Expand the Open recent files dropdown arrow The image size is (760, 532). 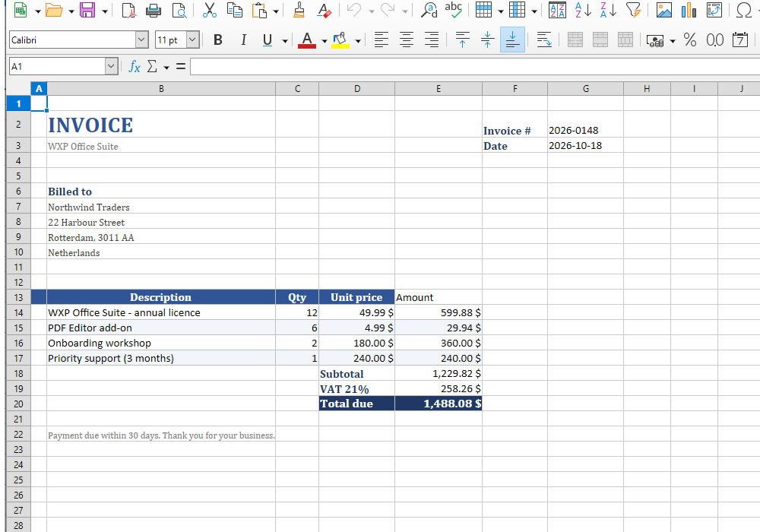point(71,11)
